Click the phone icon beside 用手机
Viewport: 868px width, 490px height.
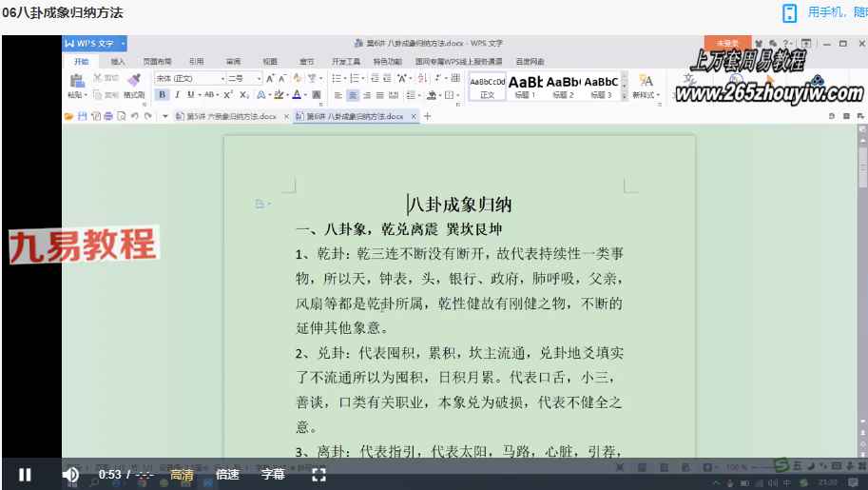tap(789, 12)
